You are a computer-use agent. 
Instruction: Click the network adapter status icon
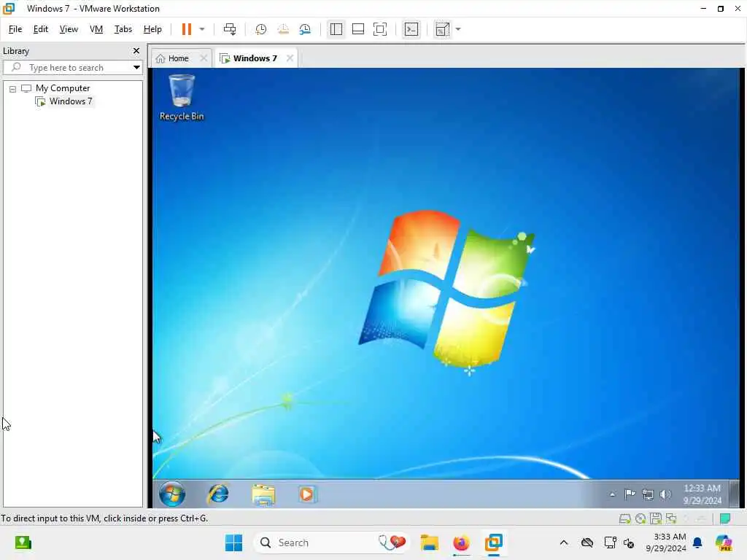tap(671, 518)
